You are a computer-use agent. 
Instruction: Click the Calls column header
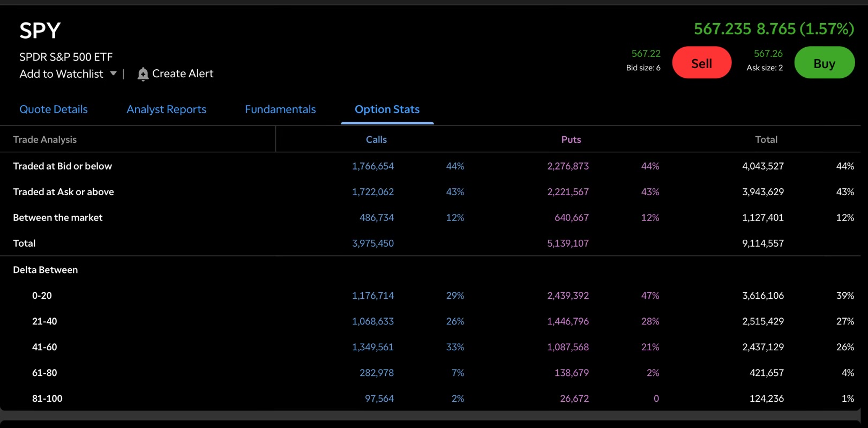tap(376, 139)
